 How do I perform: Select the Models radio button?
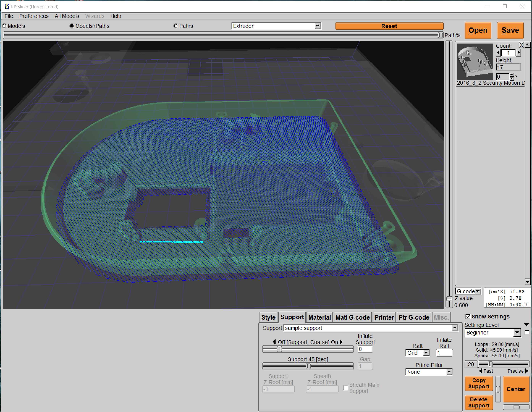[x=4, y=26]
